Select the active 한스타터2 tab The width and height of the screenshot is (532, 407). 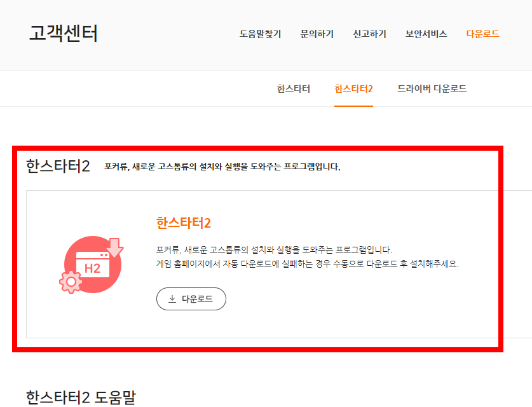(x=353, y=89)
